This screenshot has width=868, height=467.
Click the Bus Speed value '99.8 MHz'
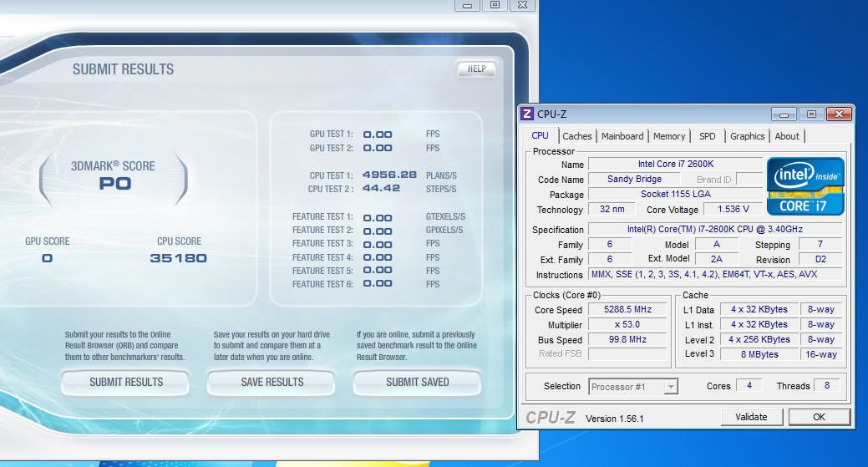pyautogui.click(x=627, y=340)
